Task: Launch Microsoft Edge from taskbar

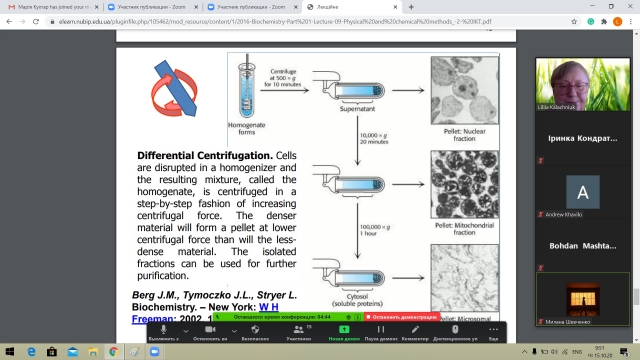Action: (31, 352)
